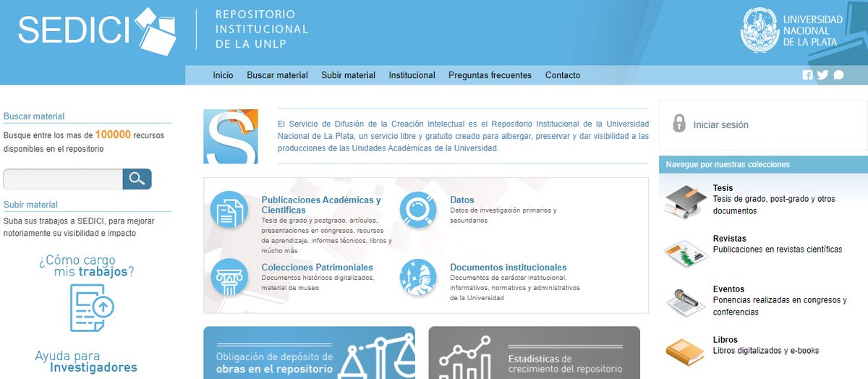
Task: Click the Eventos microphone icon
Action: pyautogui.click(x=684, y=302)
